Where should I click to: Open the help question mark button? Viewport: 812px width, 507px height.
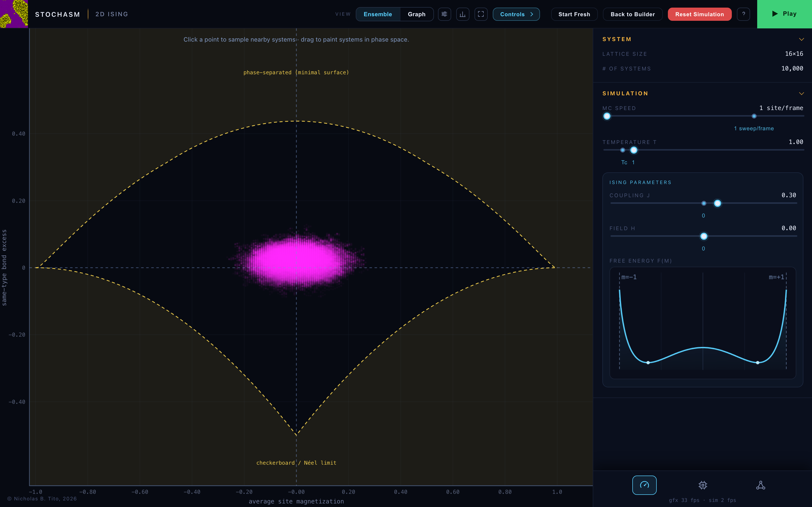click(743, 14)
